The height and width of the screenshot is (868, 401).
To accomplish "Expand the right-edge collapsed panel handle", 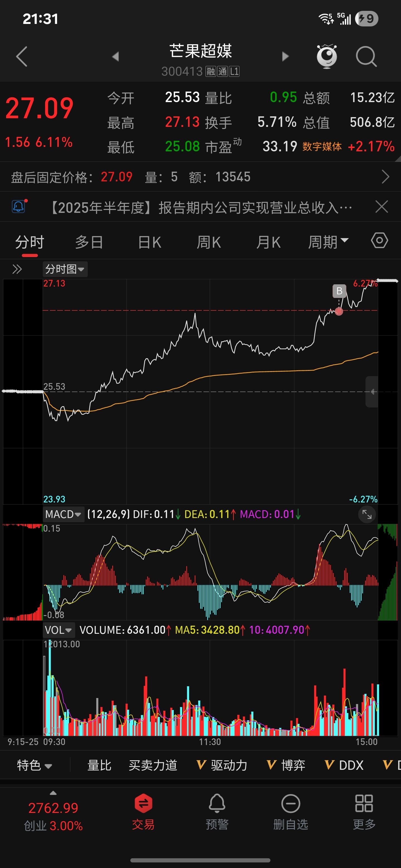I will (x=372, y=391).
